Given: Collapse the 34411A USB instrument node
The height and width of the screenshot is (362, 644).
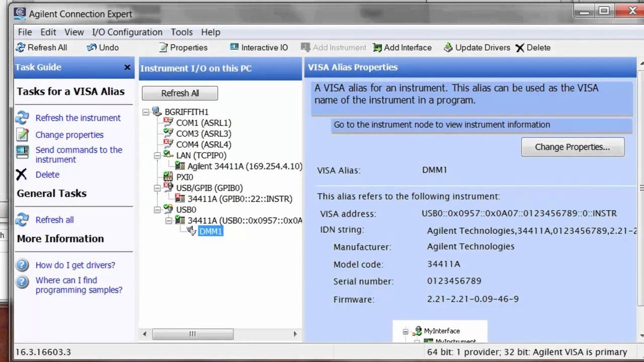Looking at the screenshot, I should click(x=169, y=220).
